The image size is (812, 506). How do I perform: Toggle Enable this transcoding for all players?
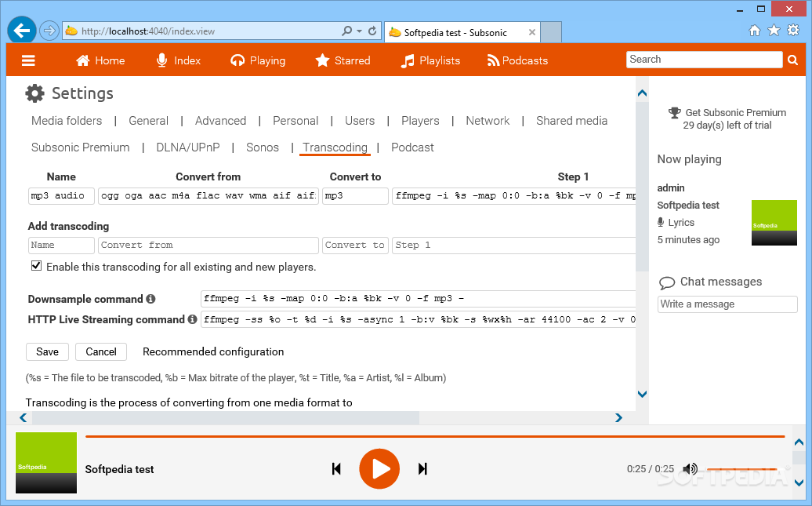coord(36,266)
